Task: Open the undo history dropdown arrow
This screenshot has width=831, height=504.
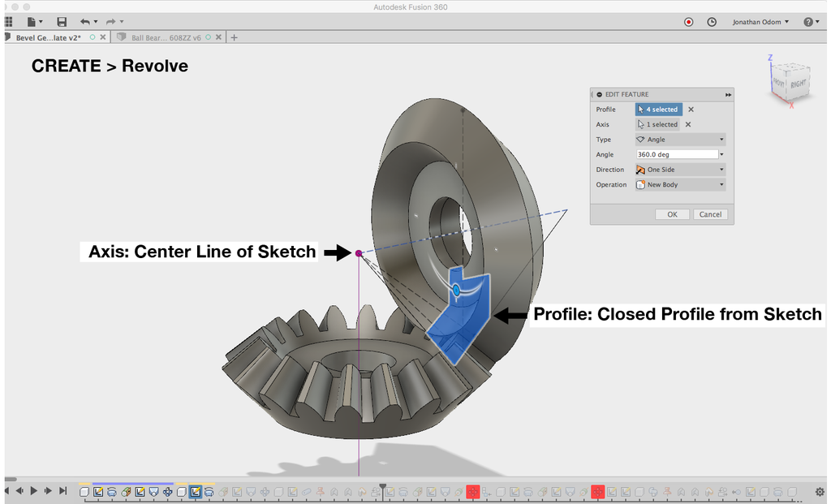Action: [x=96, y=22]
